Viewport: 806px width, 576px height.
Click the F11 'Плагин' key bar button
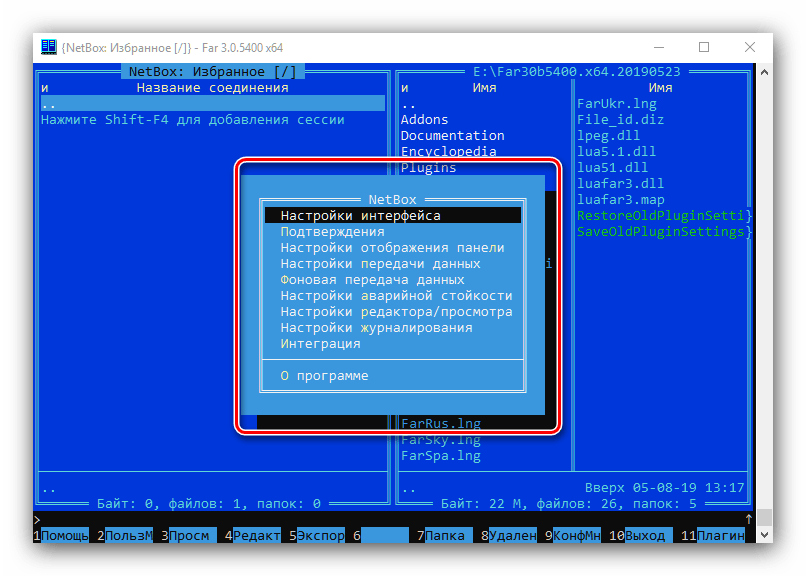tap(720, 535)
